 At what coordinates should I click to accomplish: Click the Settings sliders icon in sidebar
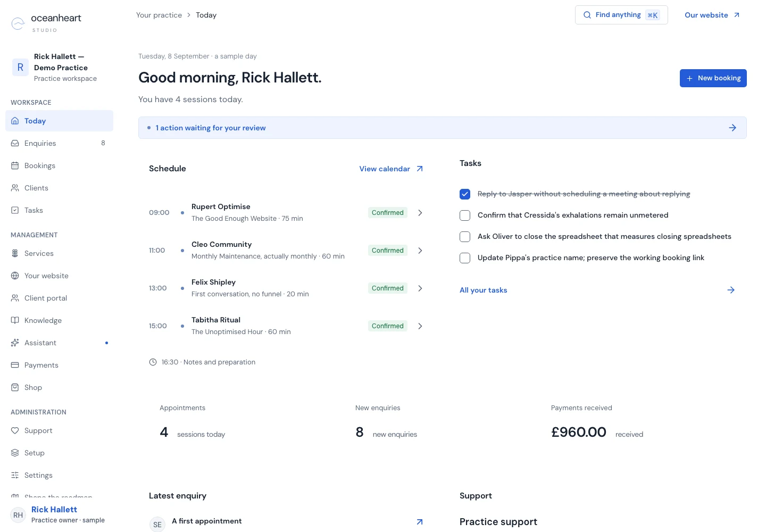tap(15, 475)
